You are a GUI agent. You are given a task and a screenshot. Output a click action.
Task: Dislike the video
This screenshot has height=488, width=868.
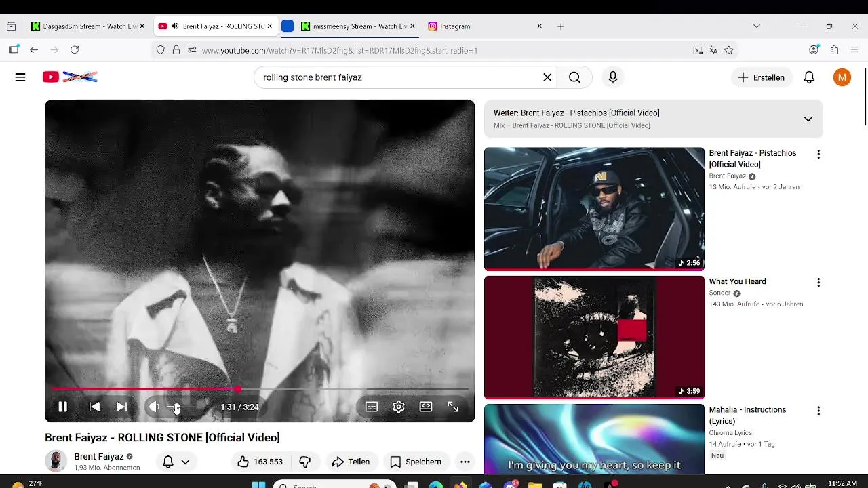(x=305, y=462)
